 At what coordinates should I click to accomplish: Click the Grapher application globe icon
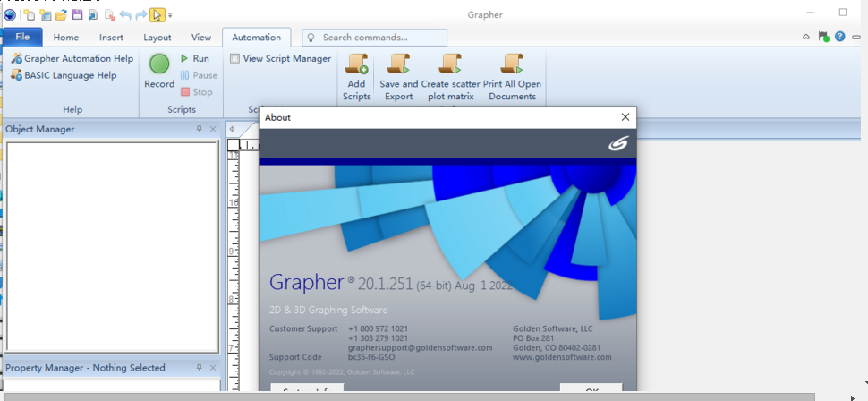click(10, 15)
